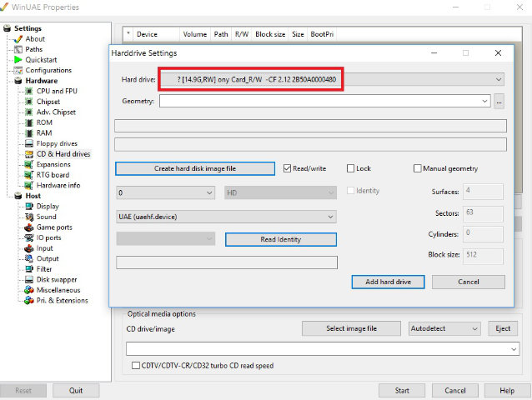Click Cancel in the WinUAE Properties window
The width and height of the screenshot is (532, 400).
[x=455, y=391]
